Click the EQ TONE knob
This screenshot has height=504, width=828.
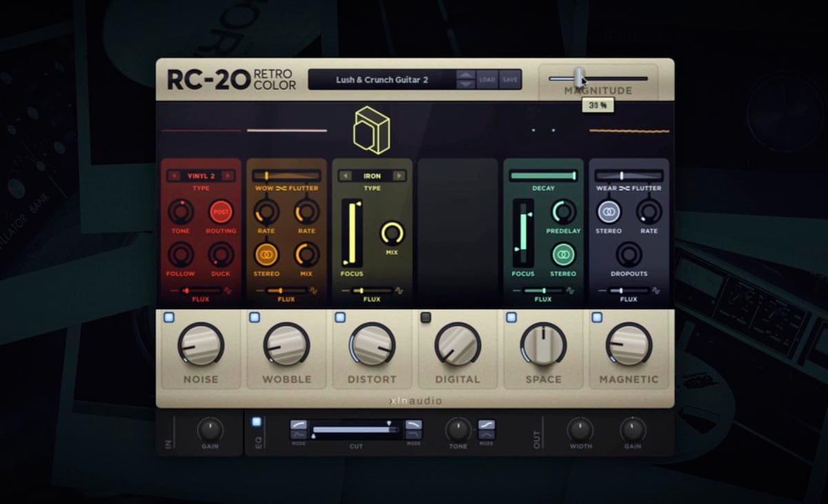pyautogui.click(x=458, y=430)
